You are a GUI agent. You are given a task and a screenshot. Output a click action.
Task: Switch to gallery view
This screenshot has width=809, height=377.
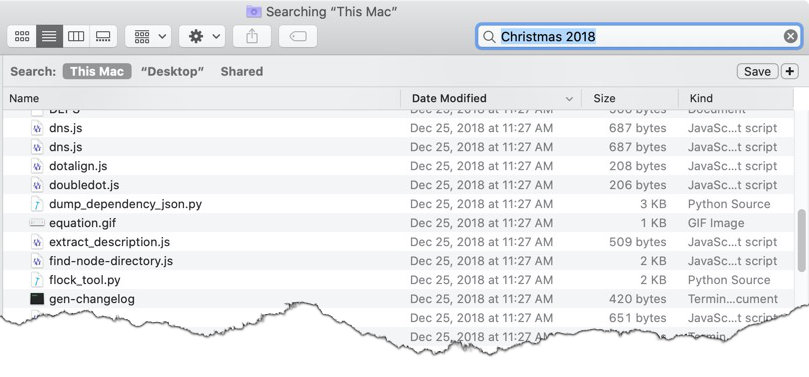[x=103, y=37]
